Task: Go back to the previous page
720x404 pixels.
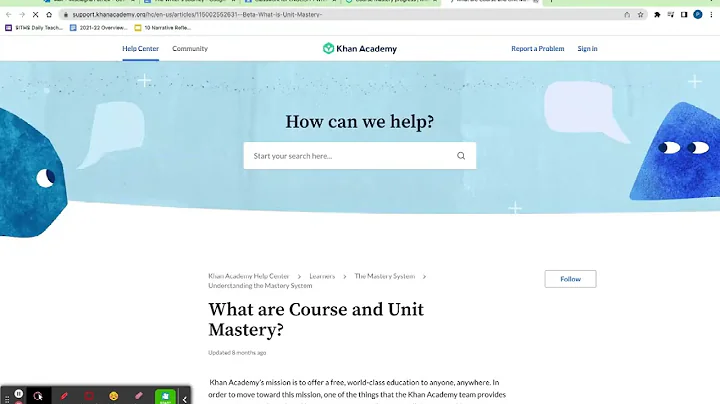Action: coord(8,15)
